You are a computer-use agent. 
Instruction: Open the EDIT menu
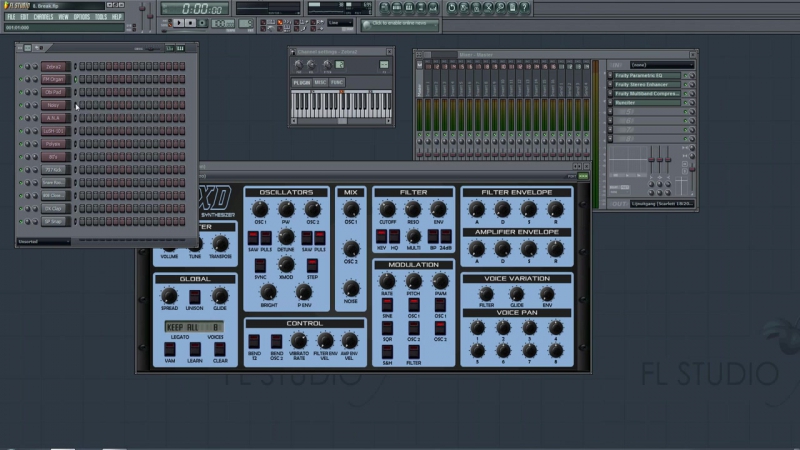pyautogui.click(x=24, y=17)
